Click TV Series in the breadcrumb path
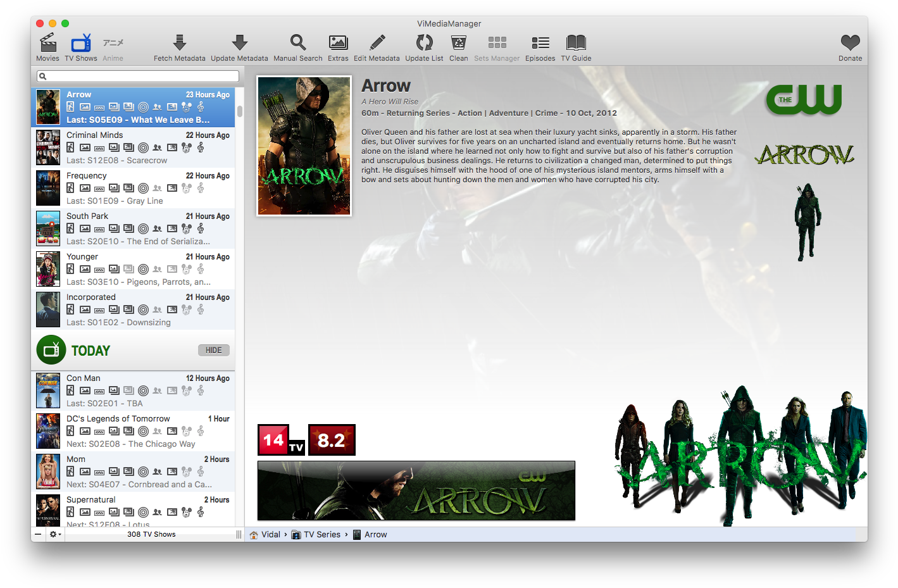 321,534
